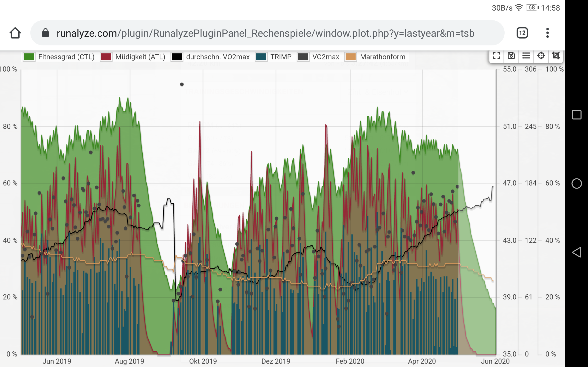Open Chrome three-dot overflow menu

pyautogui.click(x=547, y=33)
